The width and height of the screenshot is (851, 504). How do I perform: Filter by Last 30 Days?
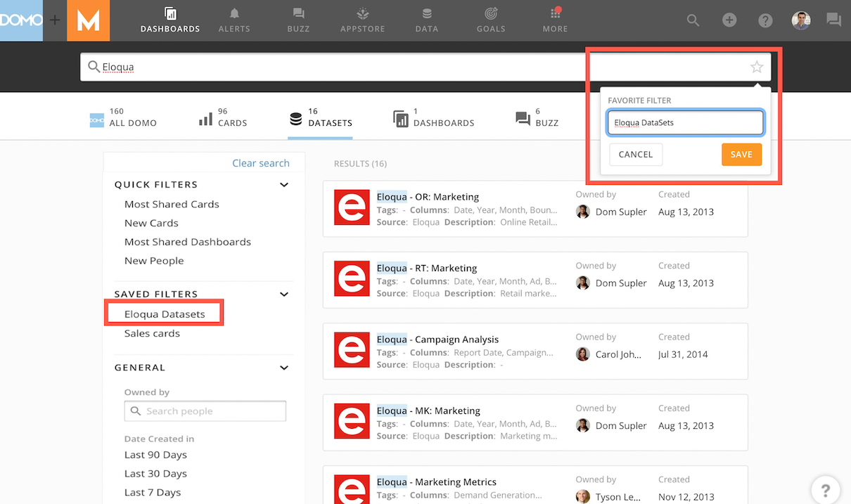pyautogui.click(x=155, y=474)
